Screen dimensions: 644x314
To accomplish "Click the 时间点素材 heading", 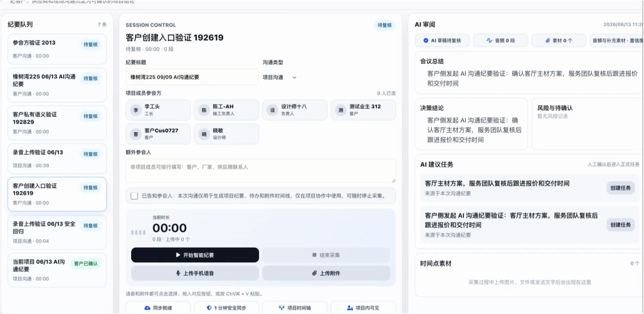I will (x=436, y=263).
